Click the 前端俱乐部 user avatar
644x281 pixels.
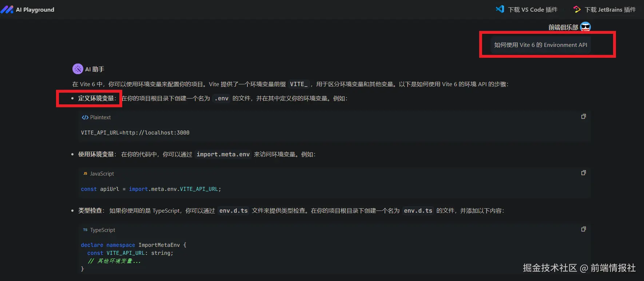(585, 27)
